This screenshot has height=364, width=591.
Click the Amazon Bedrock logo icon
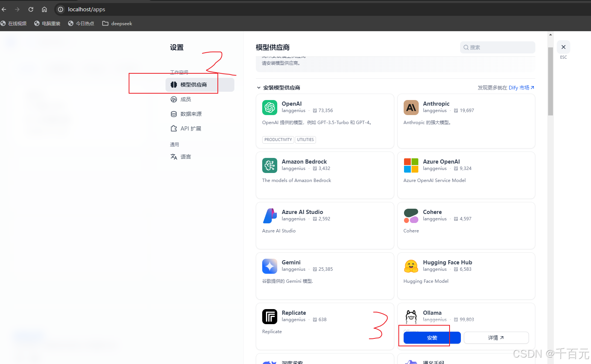pos(270,165)
